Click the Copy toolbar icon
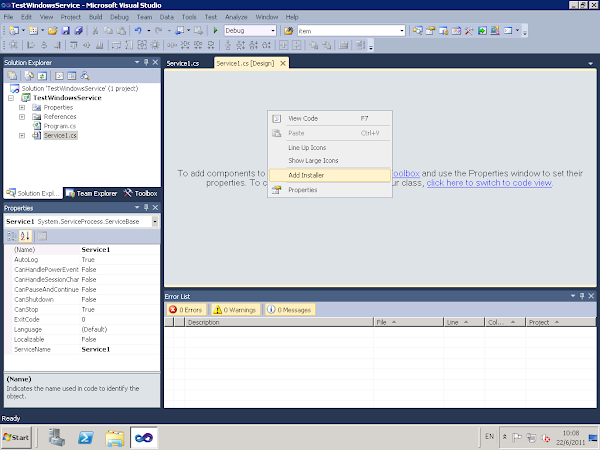600x450 pixels. click(108, 31)
